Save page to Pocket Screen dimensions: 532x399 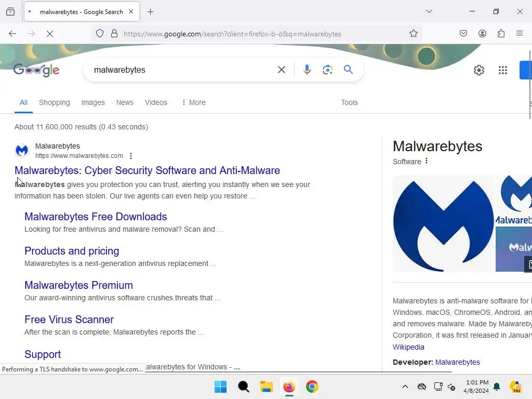click(463, 33)
